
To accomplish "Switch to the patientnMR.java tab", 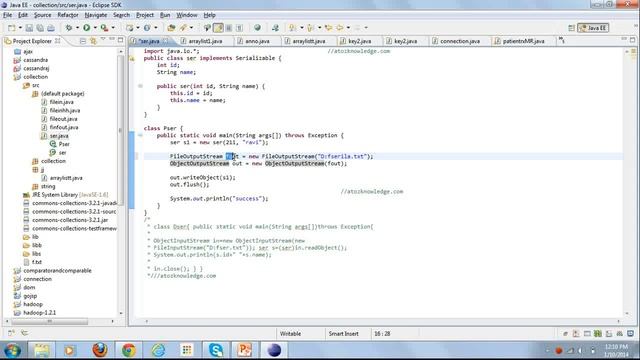I will point(523,41).
